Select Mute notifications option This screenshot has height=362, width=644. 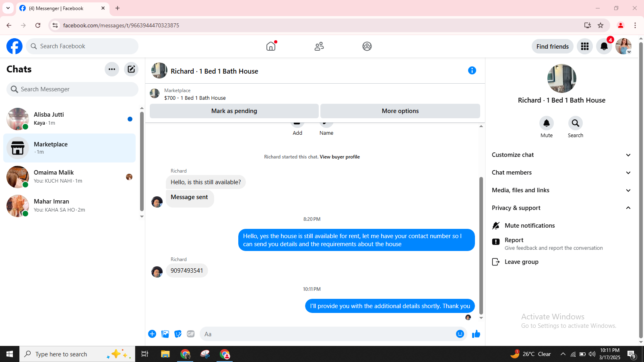pyautogui.click(x=561, y=226)
